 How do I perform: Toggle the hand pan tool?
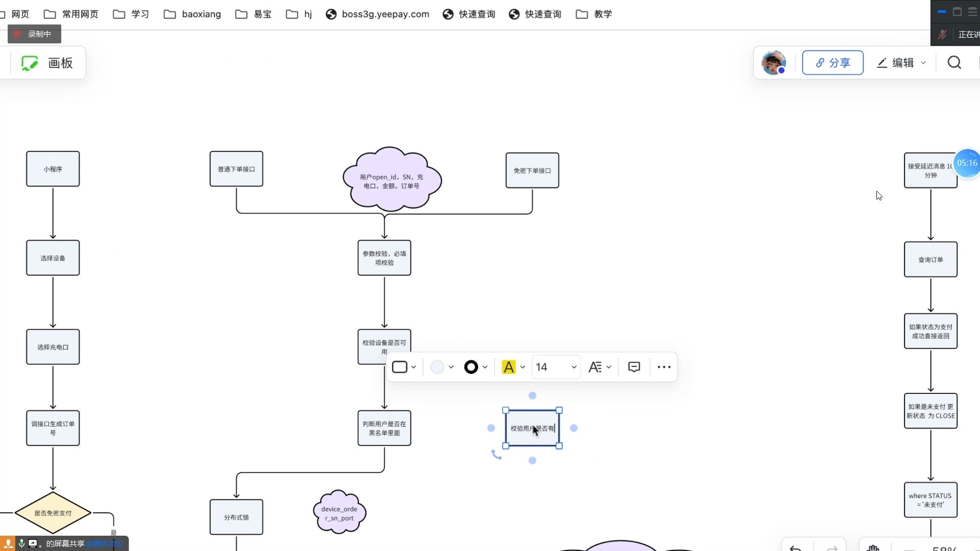coord(873,547)
